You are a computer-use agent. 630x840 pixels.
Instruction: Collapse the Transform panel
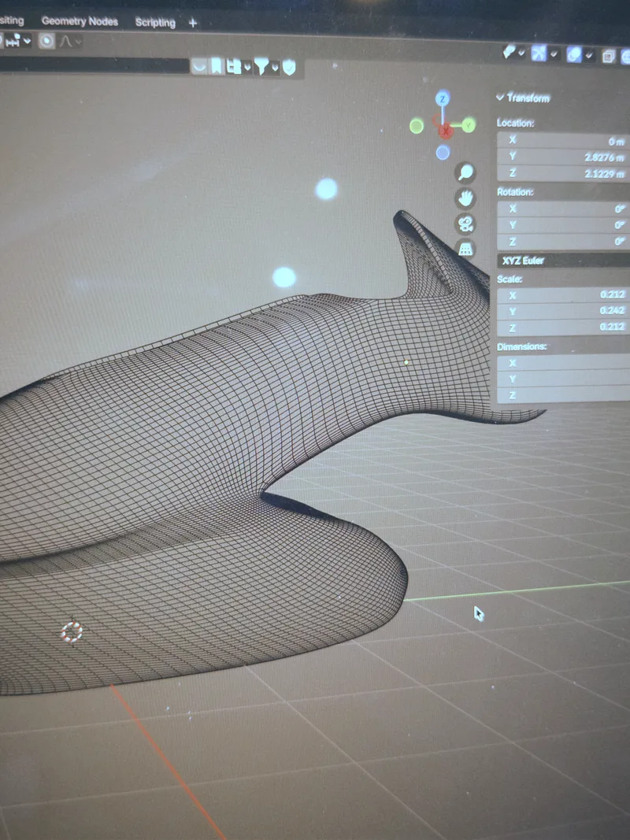tap(500, 97)
